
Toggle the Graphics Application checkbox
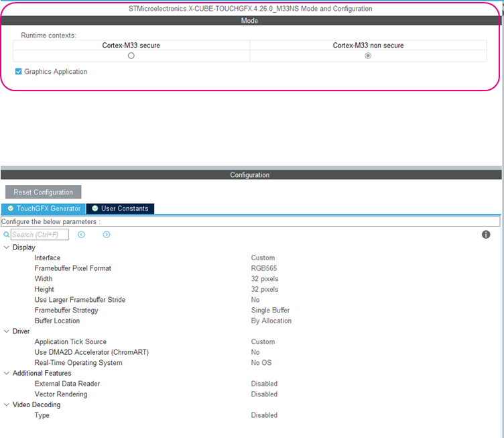click(18, 71)
